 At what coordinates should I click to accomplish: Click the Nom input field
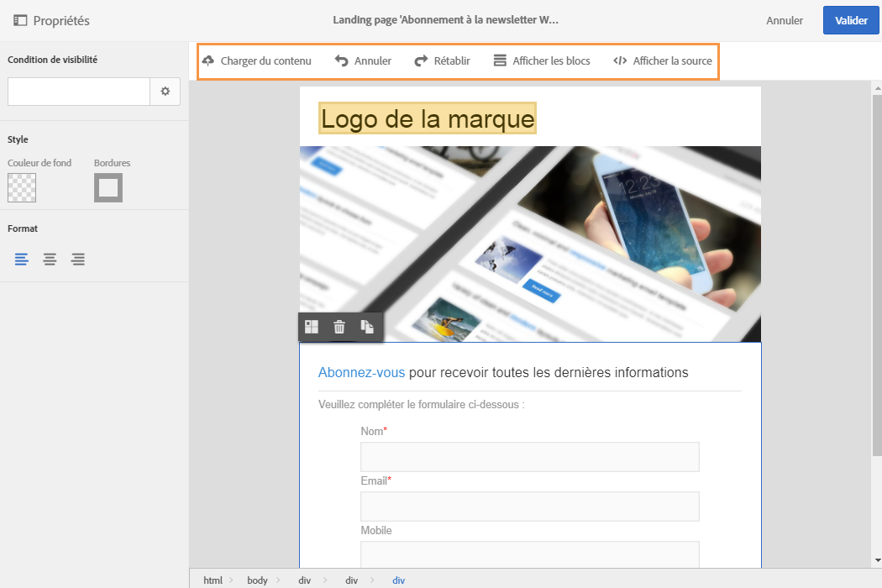tap(530, 457)
